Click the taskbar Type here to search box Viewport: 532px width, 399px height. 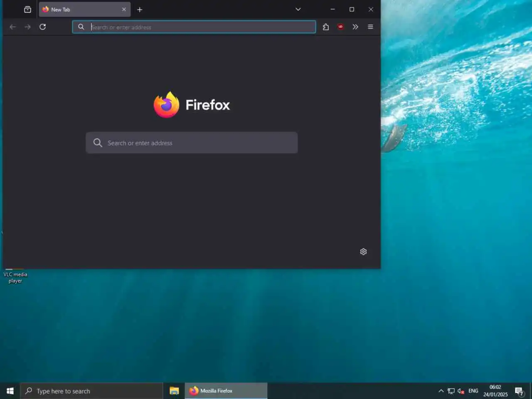point(91,391)
